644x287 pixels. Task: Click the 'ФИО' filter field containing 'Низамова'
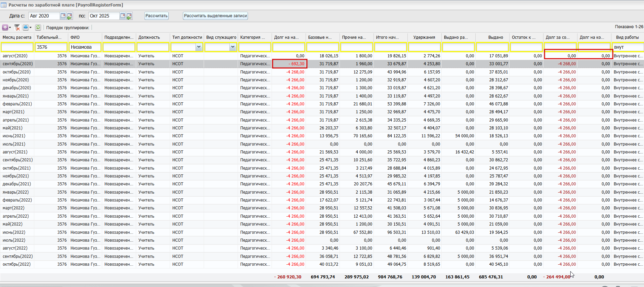(x=85, y=47)
